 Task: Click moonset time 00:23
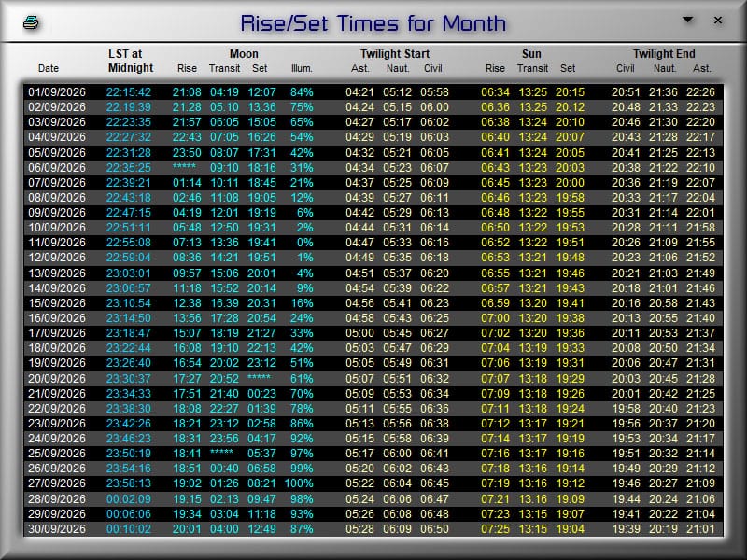coord(261,394)
